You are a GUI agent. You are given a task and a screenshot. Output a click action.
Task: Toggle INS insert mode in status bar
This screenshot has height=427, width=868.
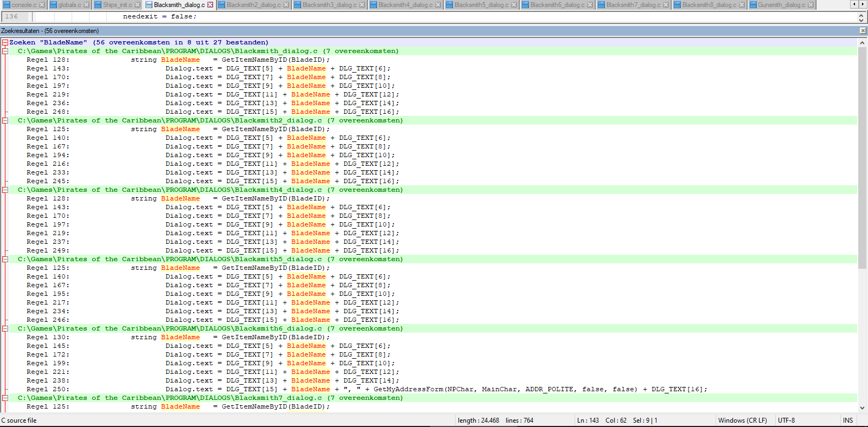pyautogui.click(x=847, y=420)
